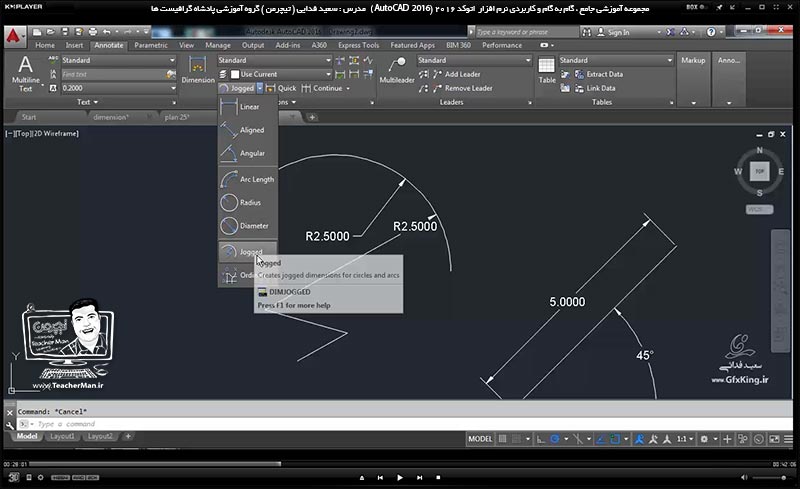Select Radius dimension in the dropdown list

248,203
